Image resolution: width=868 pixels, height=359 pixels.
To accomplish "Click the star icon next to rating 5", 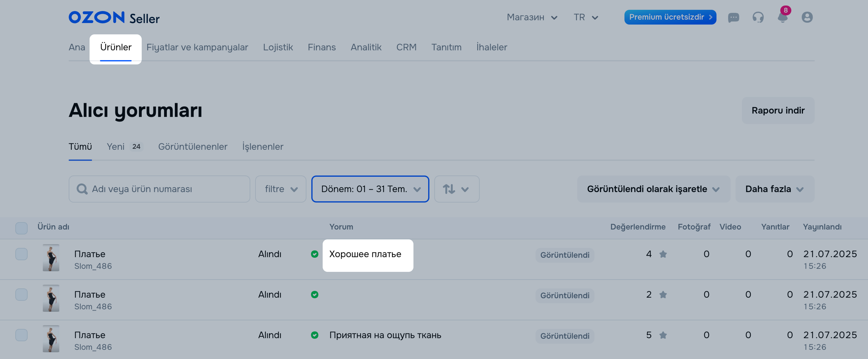I will coord(663,335).
